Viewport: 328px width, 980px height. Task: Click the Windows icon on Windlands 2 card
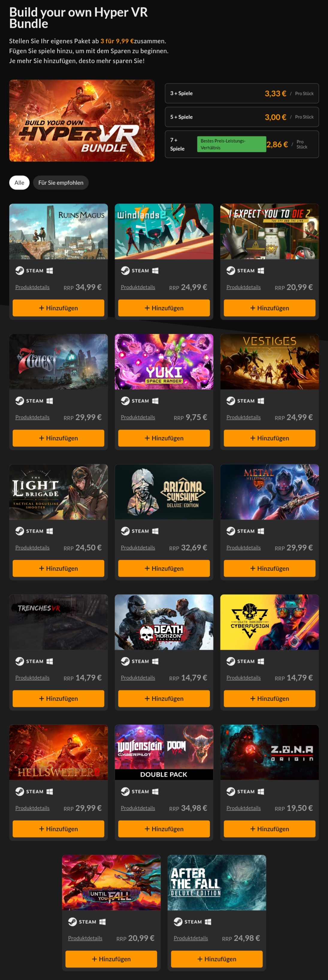[155, 271]
